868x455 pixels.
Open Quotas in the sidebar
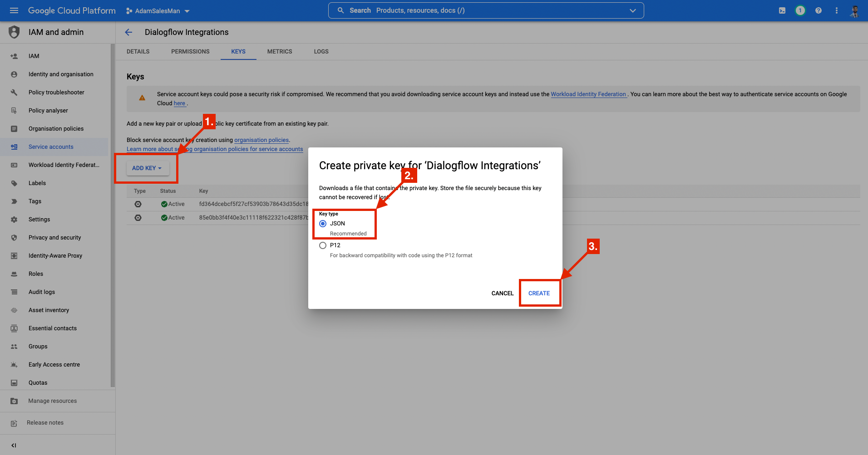(54, 383)
